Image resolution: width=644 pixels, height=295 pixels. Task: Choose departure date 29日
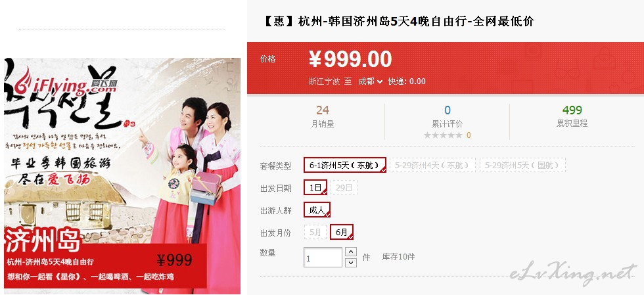tap(344, 187)
